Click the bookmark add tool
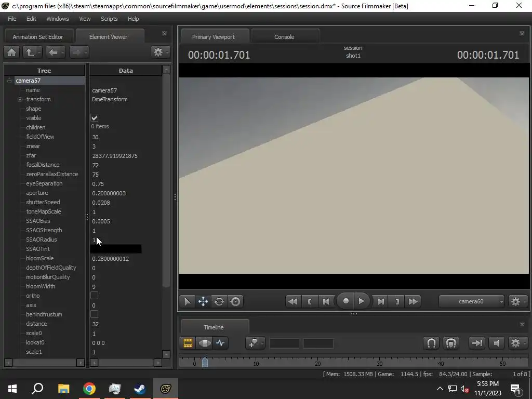The image size is (532, 399). pos(253,343)
